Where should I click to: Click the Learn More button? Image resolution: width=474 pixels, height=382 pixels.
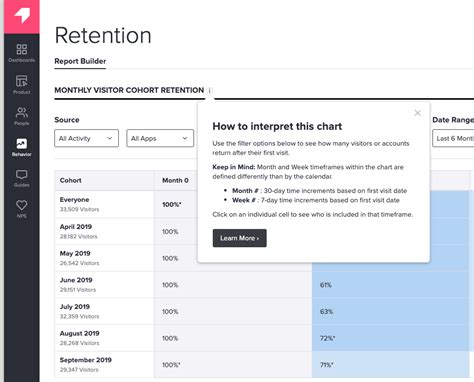tap(239, 238)
